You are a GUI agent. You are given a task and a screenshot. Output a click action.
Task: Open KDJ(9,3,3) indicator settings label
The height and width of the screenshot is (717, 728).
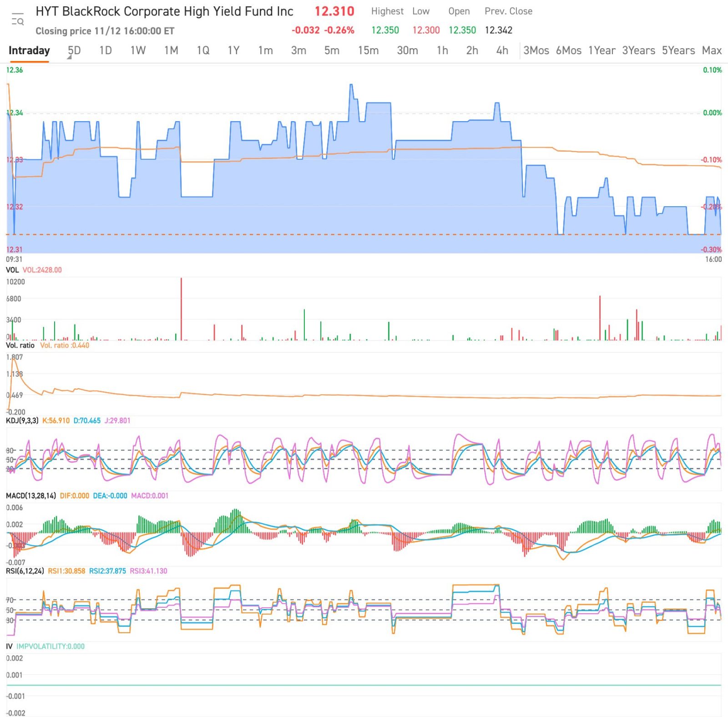[22, 421]
